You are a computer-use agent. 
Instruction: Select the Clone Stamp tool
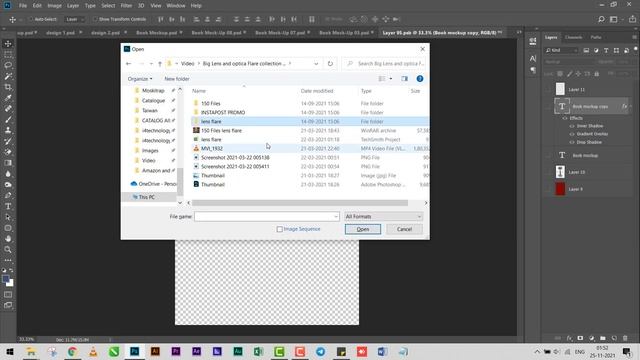(x=8, y=130)
